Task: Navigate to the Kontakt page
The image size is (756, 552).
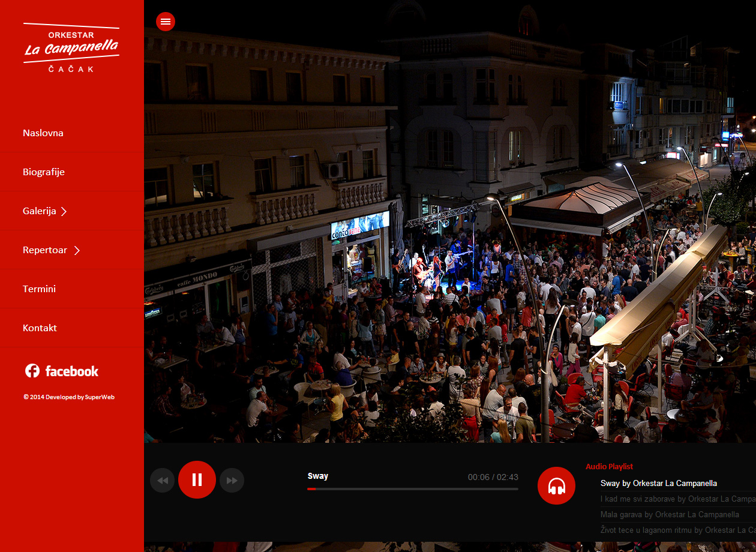Action: [40, 328]
